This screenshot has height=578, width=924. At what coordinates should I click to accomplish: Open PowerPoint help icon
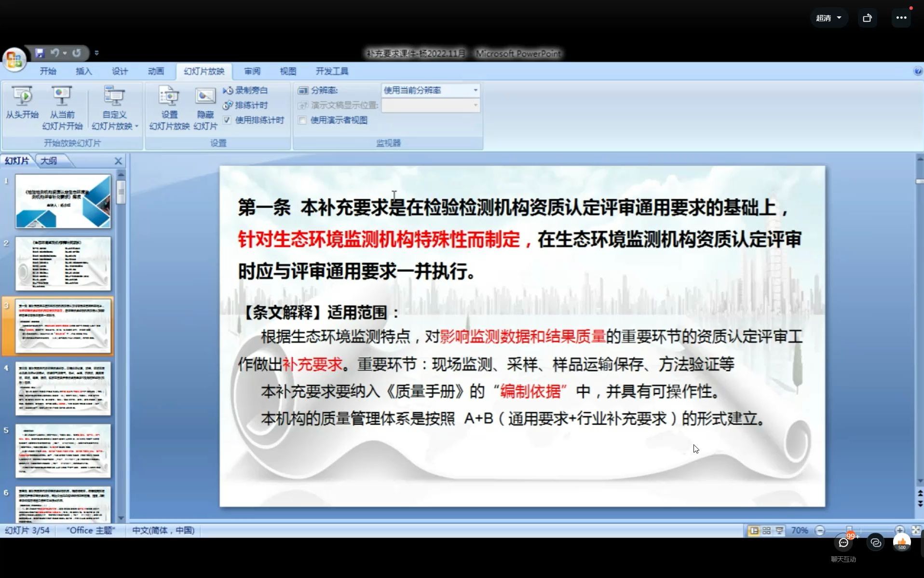coord(918,71)
